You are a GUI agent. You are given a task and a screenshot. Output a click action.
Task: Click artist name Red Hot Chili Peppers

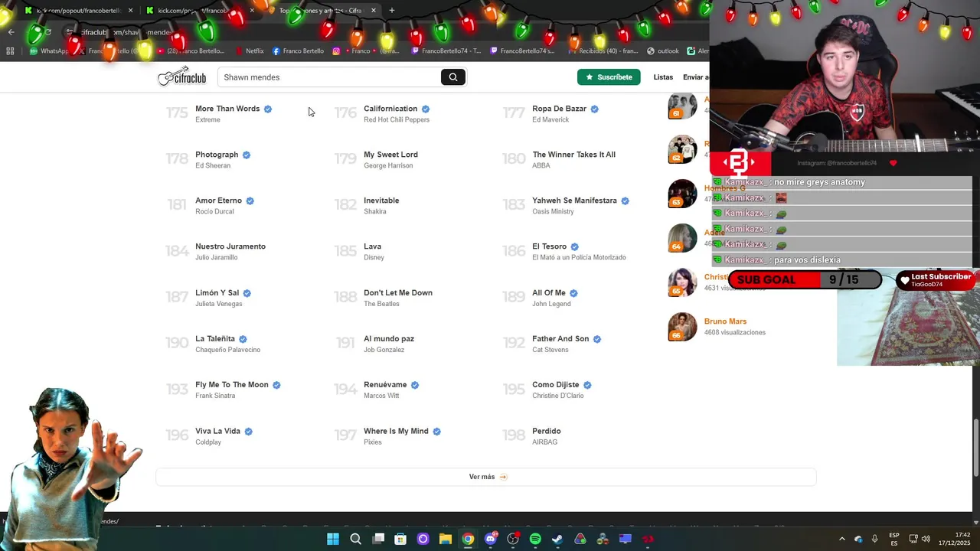397,120
